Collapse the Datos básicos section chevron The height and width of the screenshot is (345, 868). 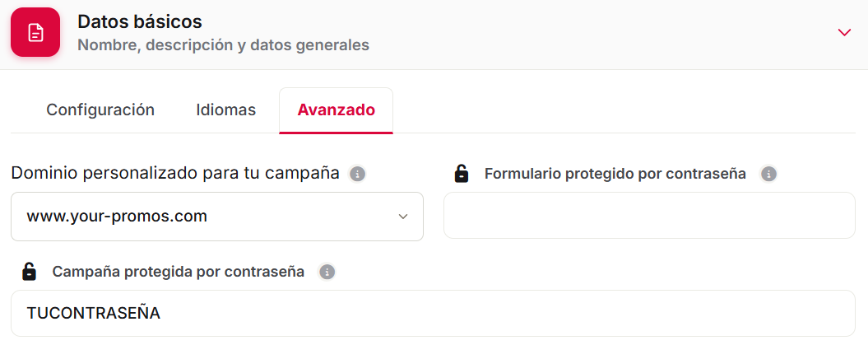pos(844,33)
